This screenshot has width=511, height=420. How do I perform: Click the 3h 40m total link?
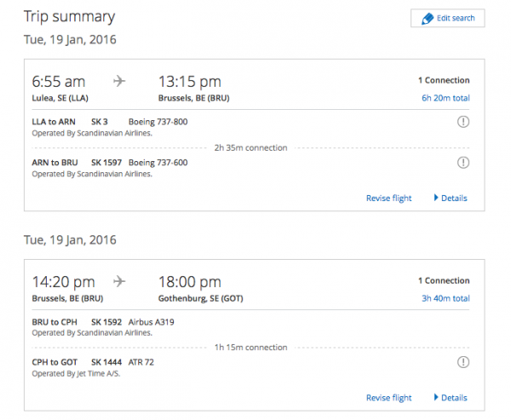pos(445,298)
